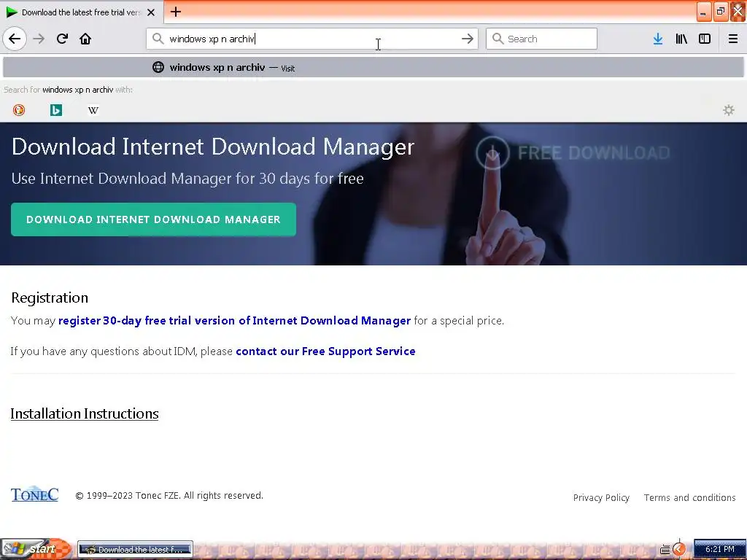Search with DuckDuckGo one-off icon
Image resolution: width=747 pixels, height=560 pixels.
coord(19,110)
